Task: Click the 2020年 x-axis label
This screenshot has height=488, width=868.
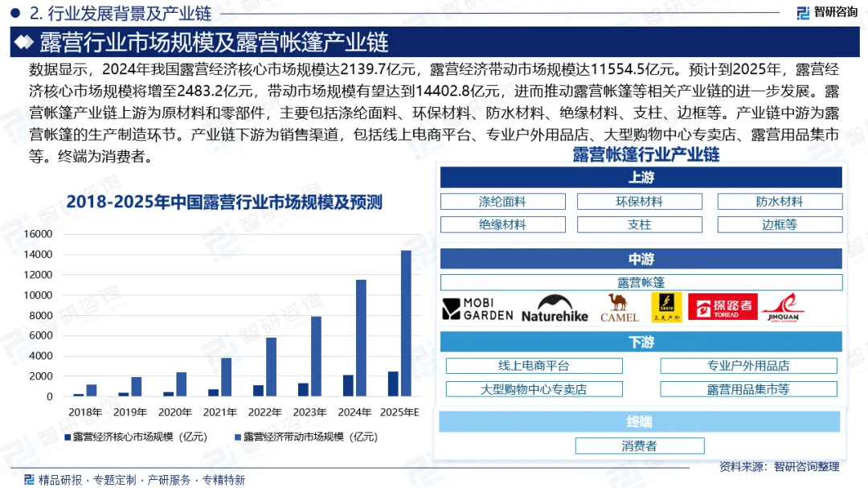Action: pos(175,412)
